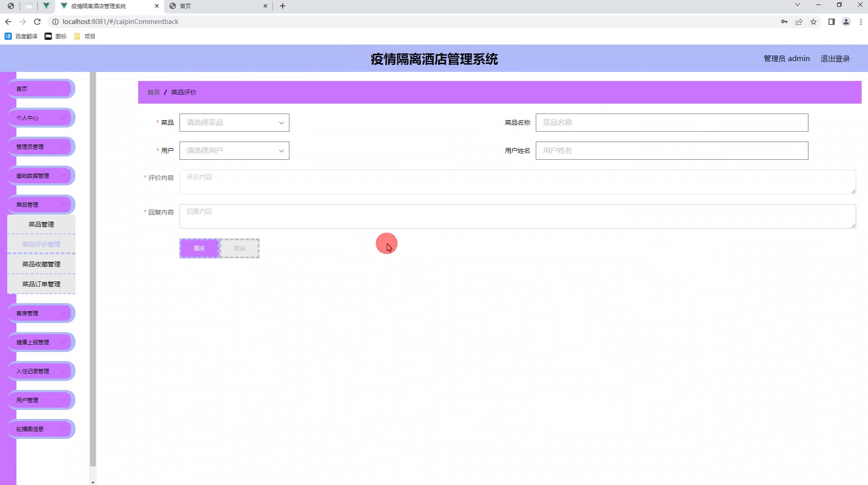Screen dimensions: 868x485
Task: Focus the 评价内容 text area
Action: [x=518, y=182]
